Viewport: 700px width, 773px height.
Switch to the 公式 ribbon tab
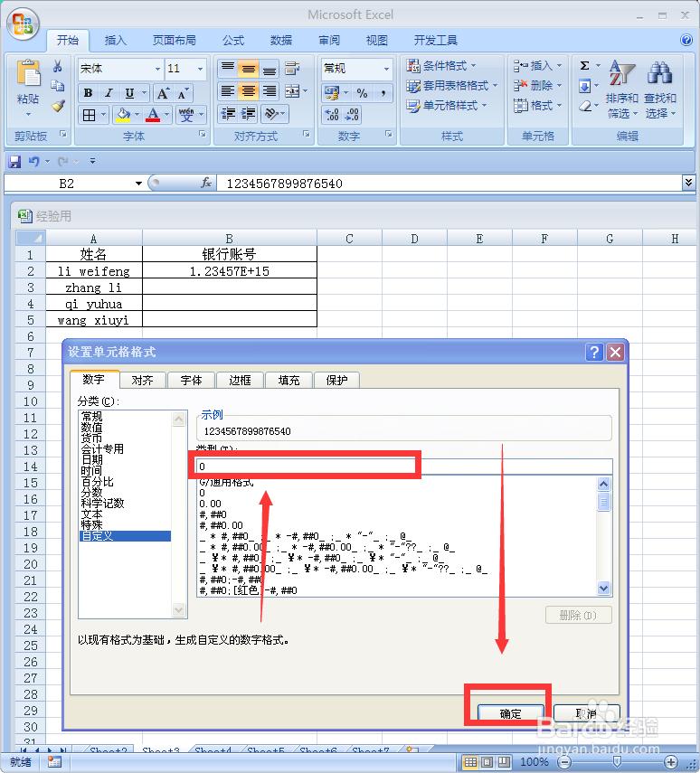(232, 41)
